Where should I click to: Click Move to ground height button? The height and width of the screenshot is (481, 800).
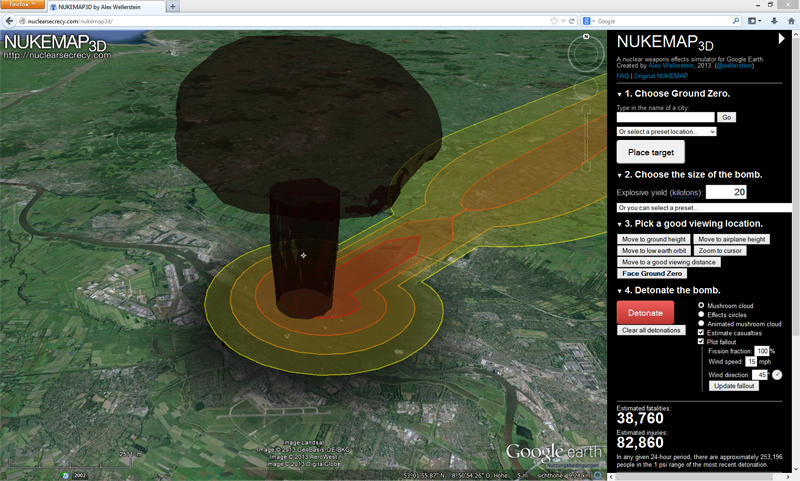click(654, 239)
